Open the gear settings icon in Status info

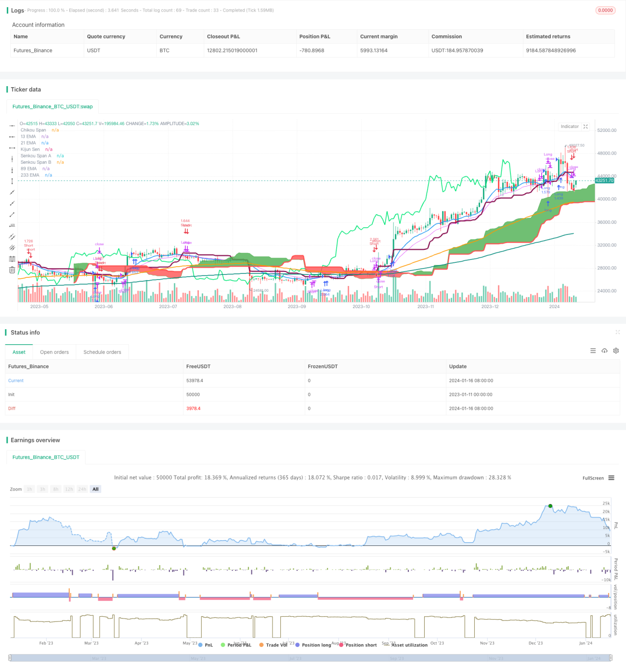[x=616, y=351]
